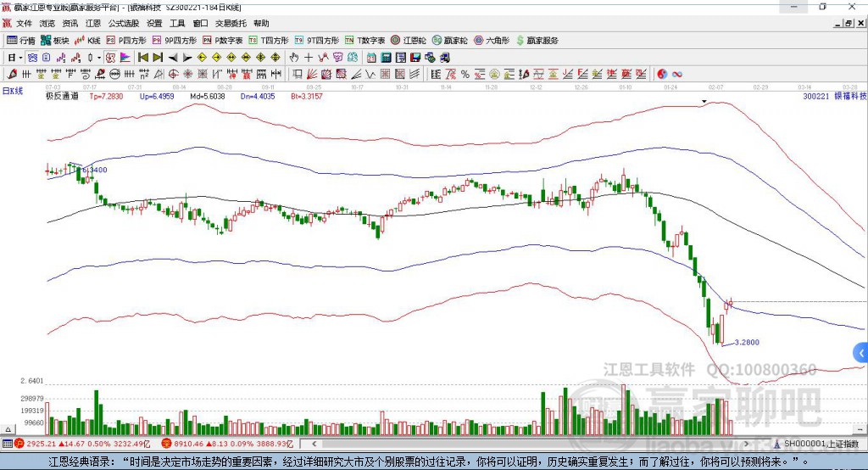Launch the 江恩轮 Gann wheel

[x=409, y=41]
